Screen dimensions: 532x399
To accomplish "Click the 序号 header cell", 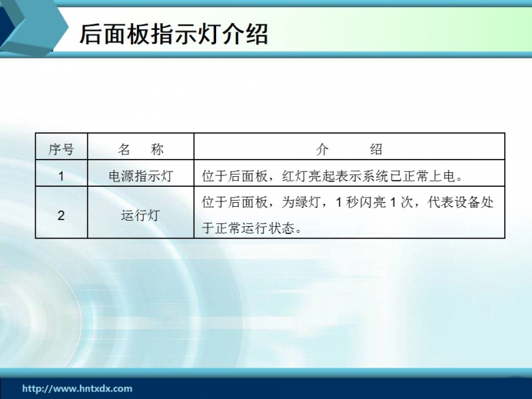I will click(x=61, y=146).
